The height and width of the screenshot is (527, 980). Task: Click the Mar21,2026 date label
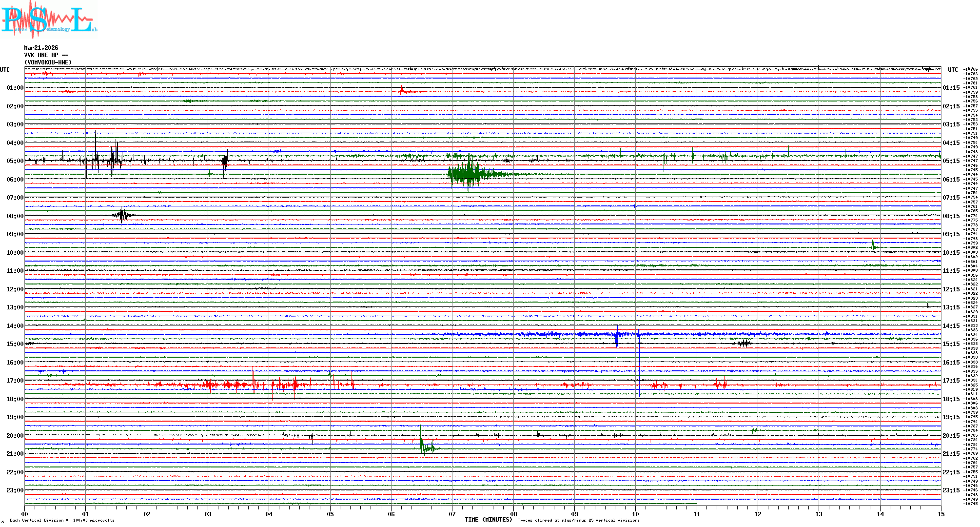pyautogui.click(x=41, y=48)
